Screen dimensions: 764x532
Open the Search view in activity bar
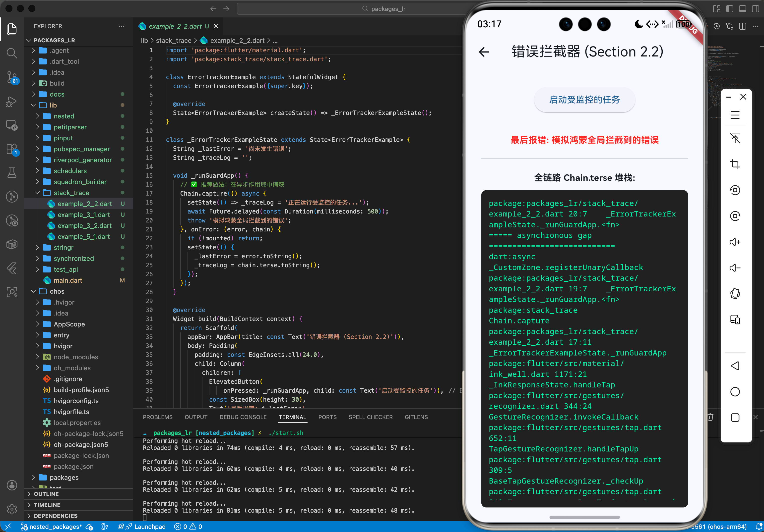(12, 53)
